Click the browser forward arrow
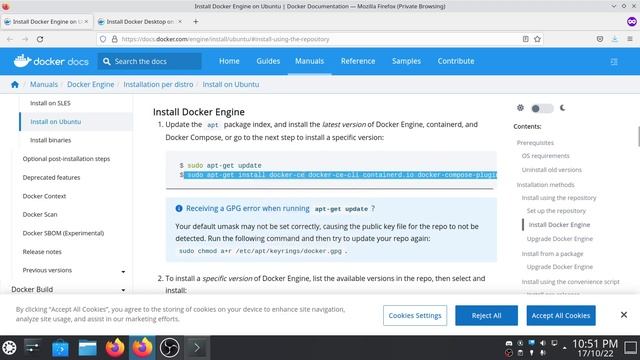The width and height of the screenshot is (640, 360). (x=25, y=39)
